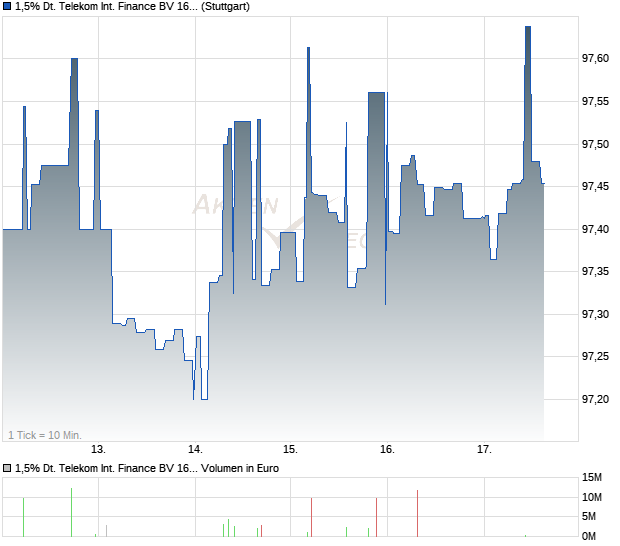Image resolution: width=620 pixels, height=546 pixels.
Task: Click the price axis label '97,25'
Action: [x=595, y=357]
